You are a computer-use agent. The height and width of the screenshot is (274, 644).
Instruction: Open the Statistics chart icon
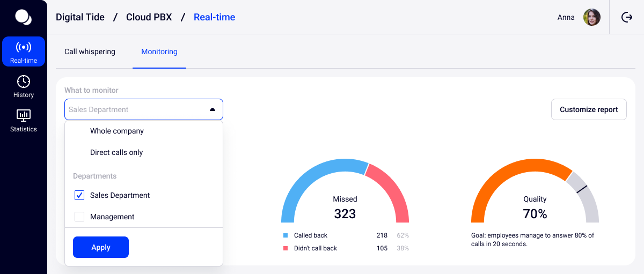click(x=24, y=115)
